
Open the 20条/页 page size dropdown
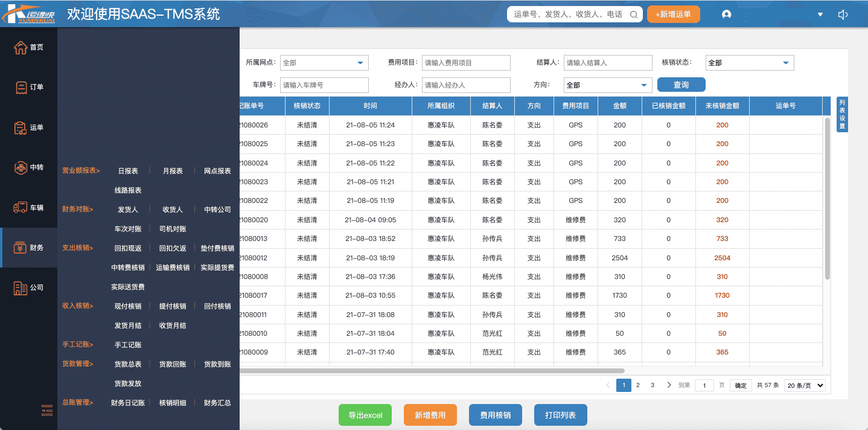tap(805, 385)
